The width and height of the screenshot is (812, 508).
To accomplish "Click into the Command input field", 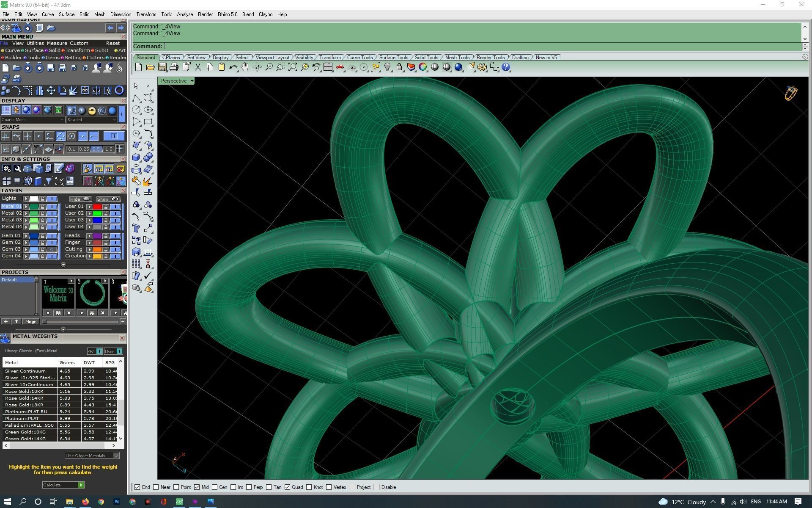I will click(x=482, y=47).
